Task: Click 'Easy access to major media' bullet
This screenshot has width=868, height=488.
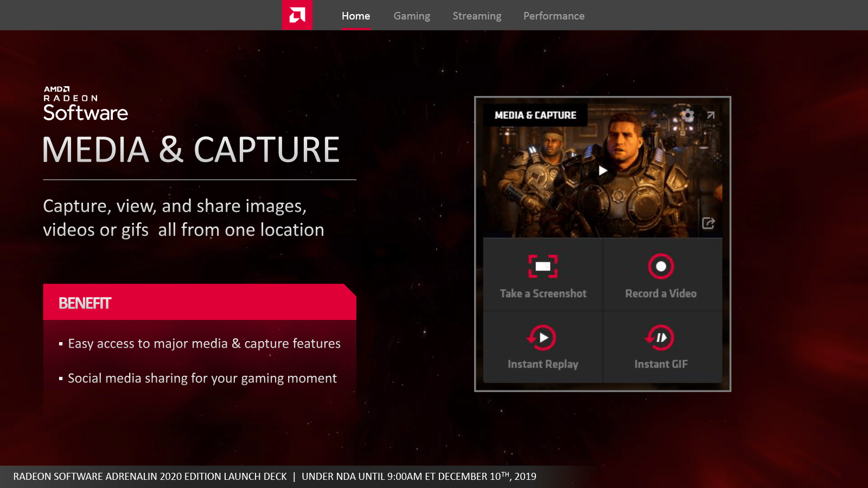Action: click(204, 344)
